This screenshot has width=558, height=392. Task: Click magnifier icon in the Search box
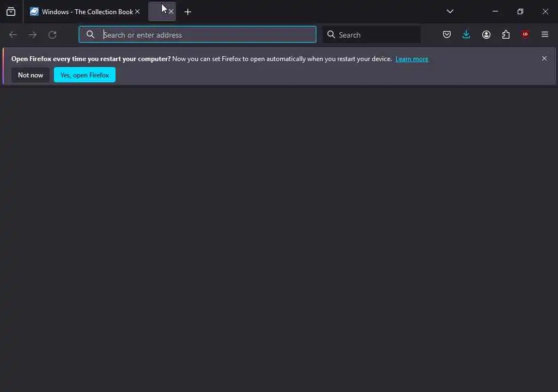331,34
